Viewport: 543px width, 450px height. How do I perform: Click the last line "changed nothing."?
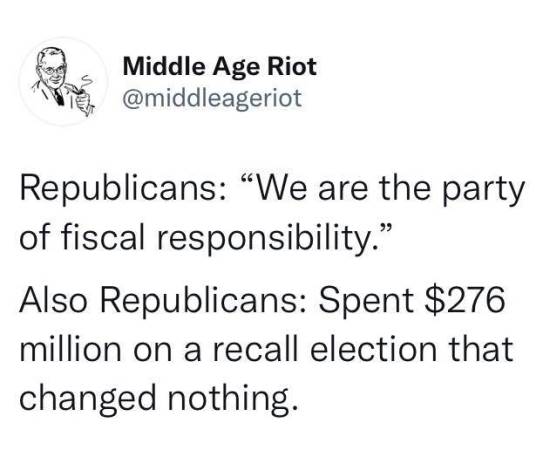pos(159,398)
